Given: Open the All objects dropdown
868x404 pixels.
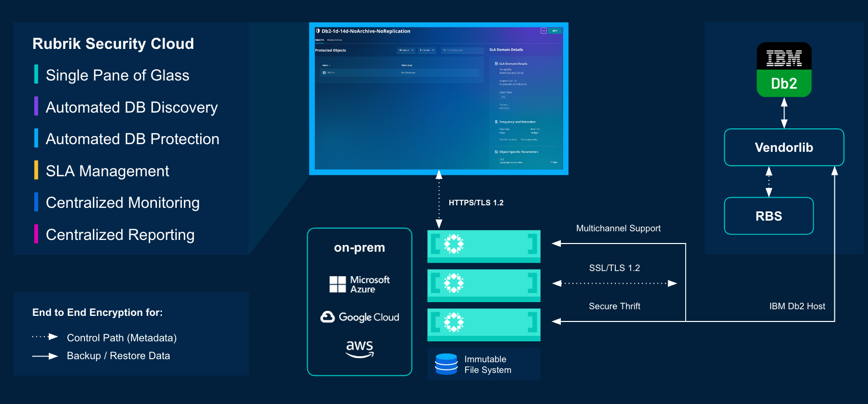Looking at the screenshot, I should (x=406, y=50).
